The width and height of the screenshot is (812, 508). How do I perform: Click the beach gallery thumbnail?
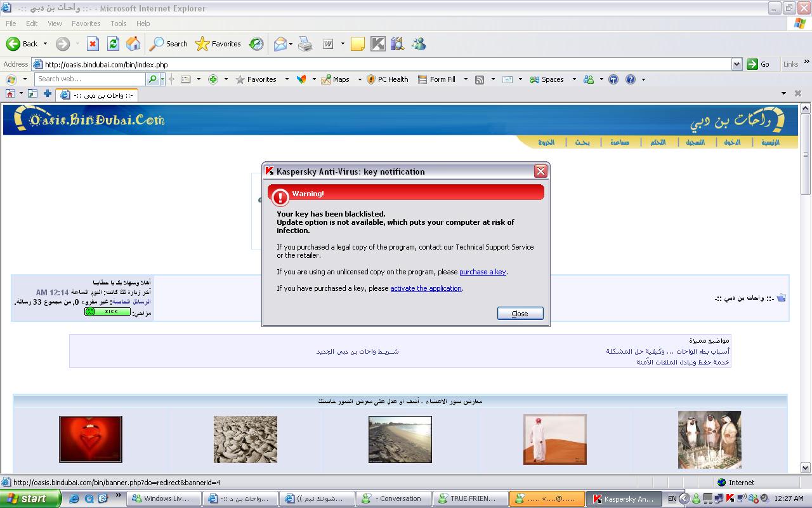400,439
